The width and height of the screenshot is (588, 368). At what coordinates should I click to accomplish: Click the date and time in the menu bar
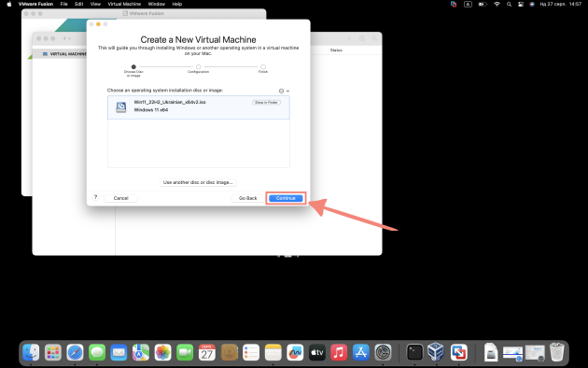[561, 4]
